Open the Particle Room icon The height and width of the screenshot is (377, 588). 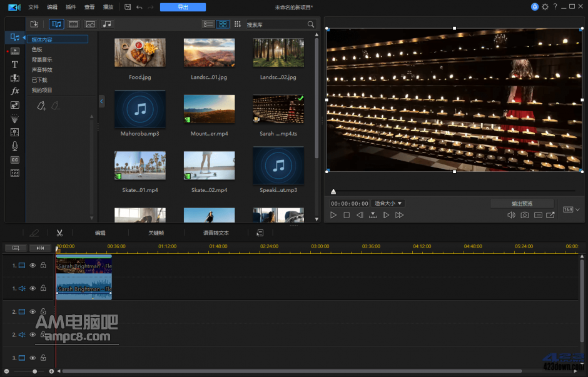coord(14,119)
